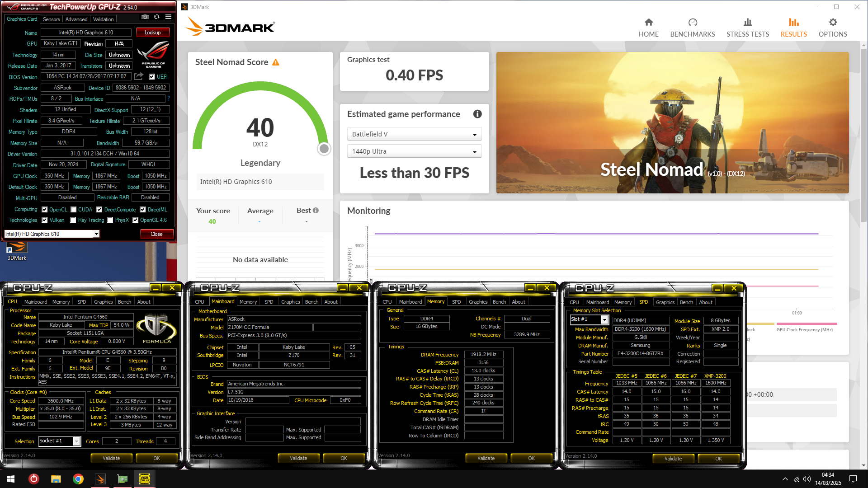Toggle the PhysX checkbox
This screenshot has height=488, width=868.
110,220
